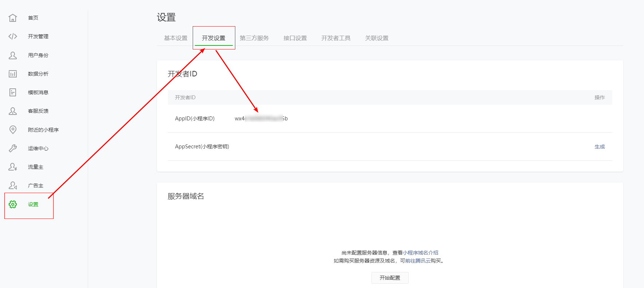Click the green gear 设置 icon
Screen dimensions: 644x288
pos(13,204)
